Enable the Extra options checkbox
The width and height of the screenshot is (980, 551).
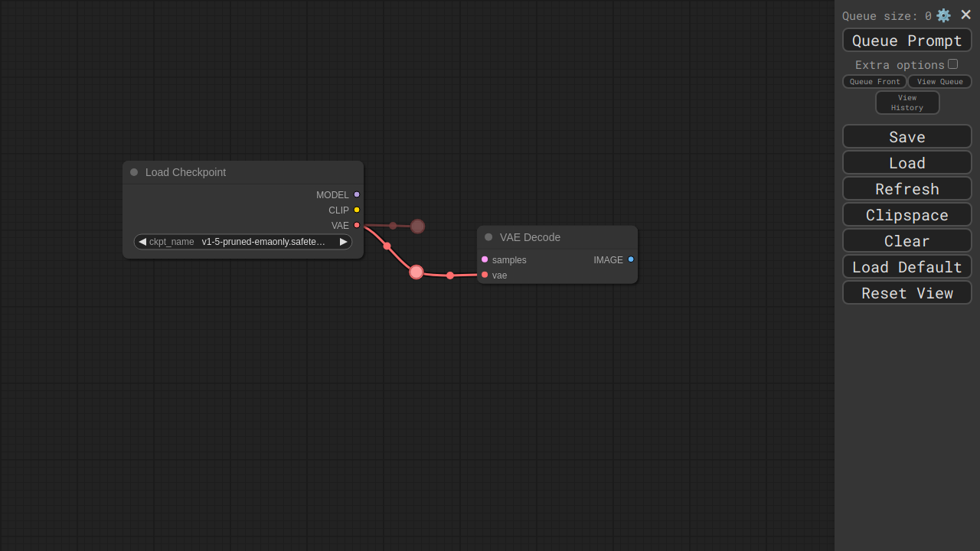pyautogui.click(x=952, y=64)
